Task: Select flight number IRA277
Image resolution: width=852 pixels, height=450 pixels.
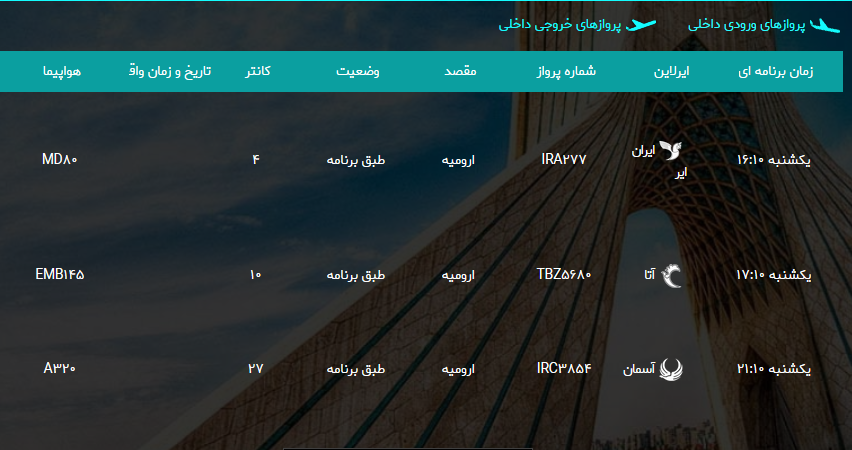Action: point(564,159)
